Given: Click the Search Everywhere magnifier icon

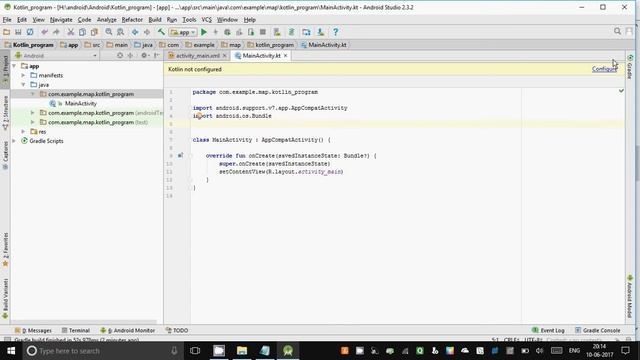Looking at the screenshot, I should point(618,31).
